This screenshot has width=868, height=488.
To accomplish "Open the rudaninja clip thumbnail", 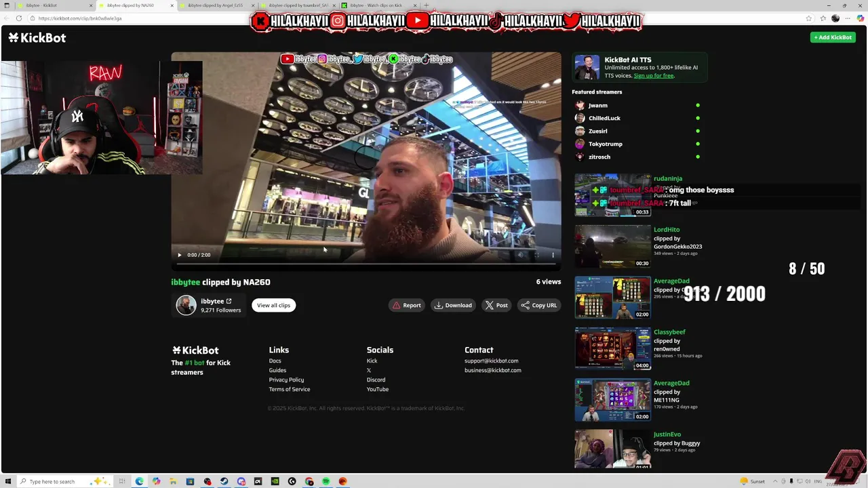I will tap(612, 195).
